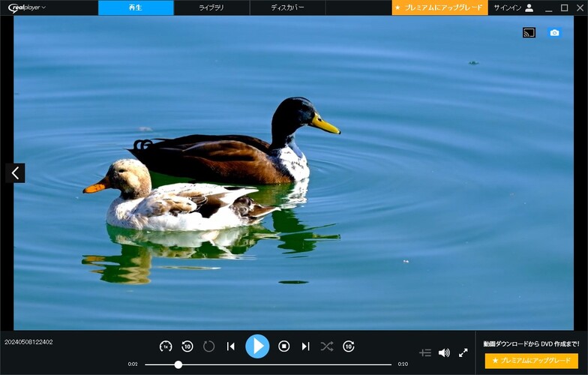
Task: Open the ディスカバー tab
Action: pos(288,7)
